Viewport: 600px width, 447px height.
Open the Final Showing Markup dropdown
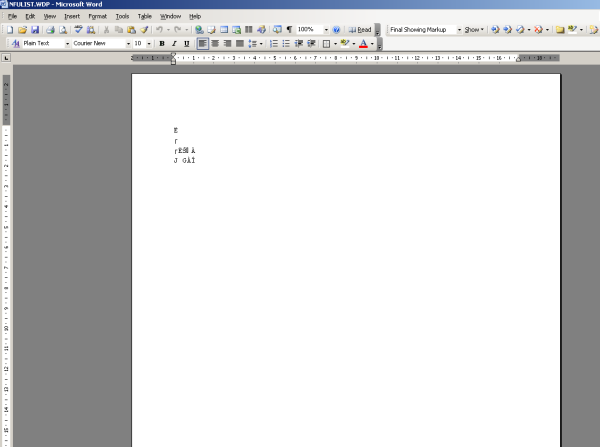click(459, 29)
